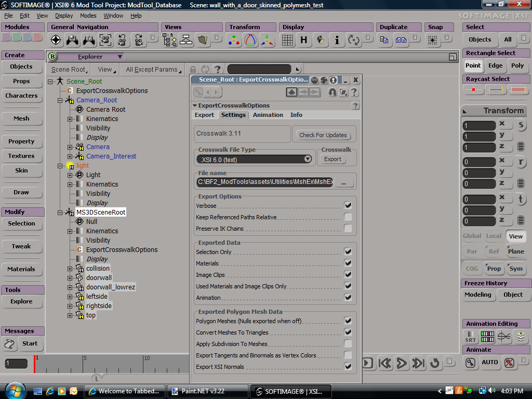Click the go to first frame button
Viewport: 532px width, 399px height.
pos(385,363)
